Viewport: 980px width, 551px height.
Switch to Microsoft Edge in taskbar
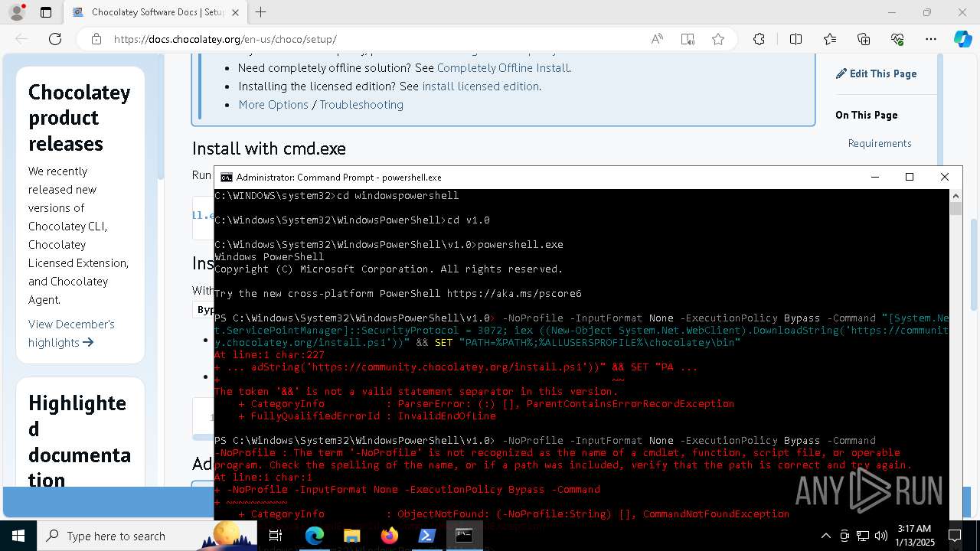click(x=315, y=536)
